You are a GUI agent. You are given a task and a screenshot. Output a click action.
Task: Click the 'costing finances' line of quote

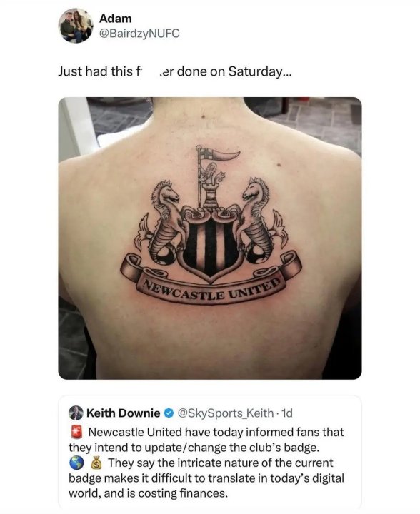(148, 493)
